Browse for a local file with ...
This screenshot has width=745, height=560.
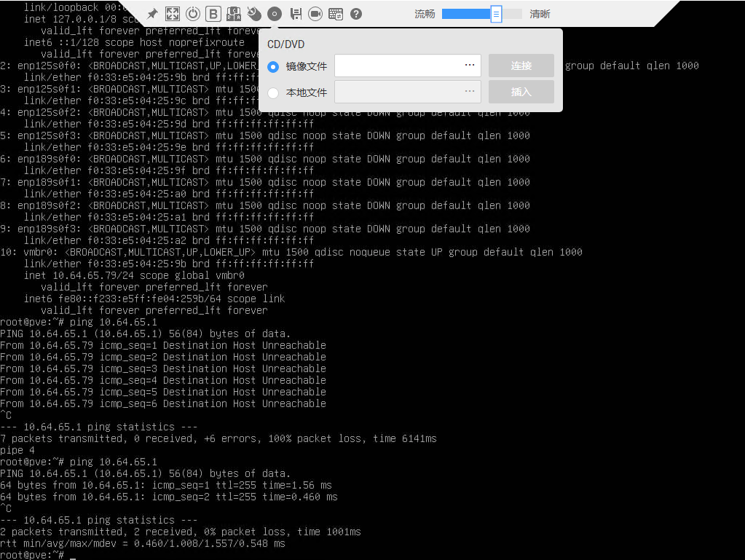coord(470,91)
